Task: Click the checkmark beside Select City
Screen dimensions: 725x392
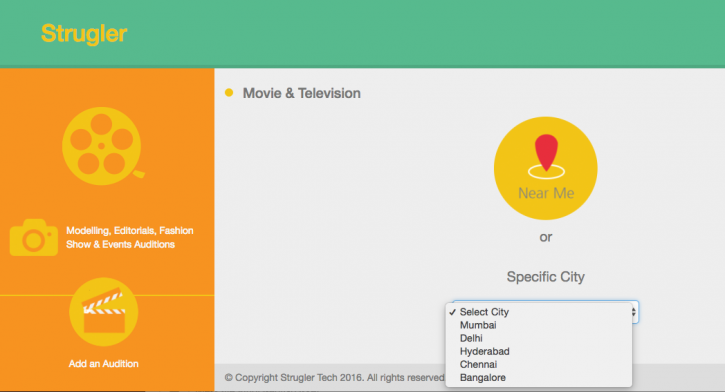Action: pos(452,312)
